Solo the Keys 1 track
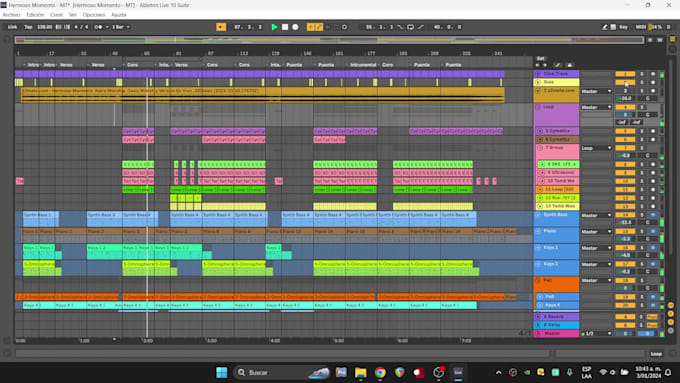 (642, 248)
